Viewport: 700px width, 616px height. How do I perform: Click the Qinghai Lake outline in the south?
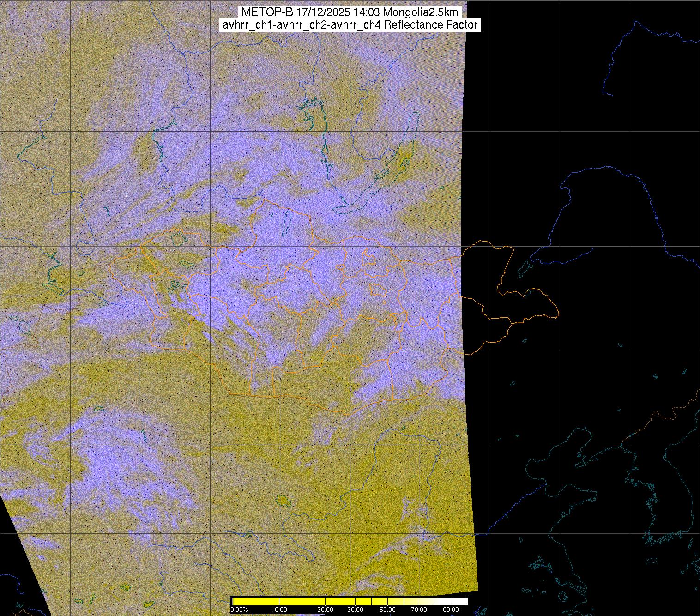click(281, 500)
